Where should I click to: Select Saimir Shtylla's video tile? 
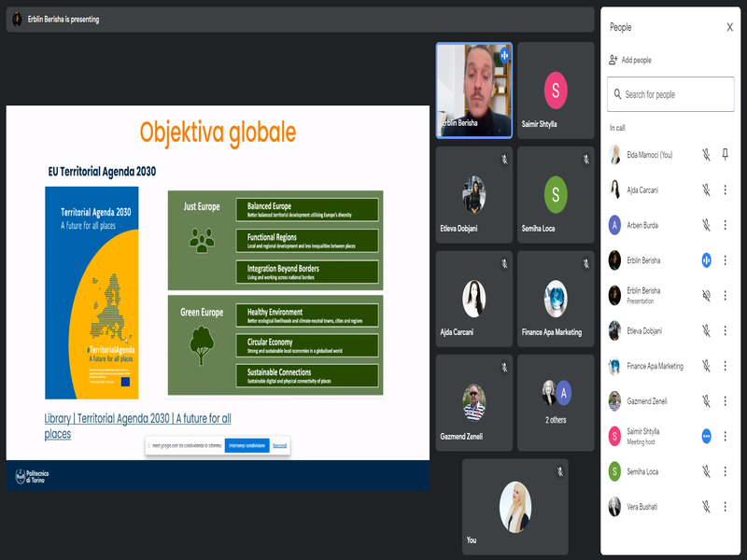click(x=556, y=91)
